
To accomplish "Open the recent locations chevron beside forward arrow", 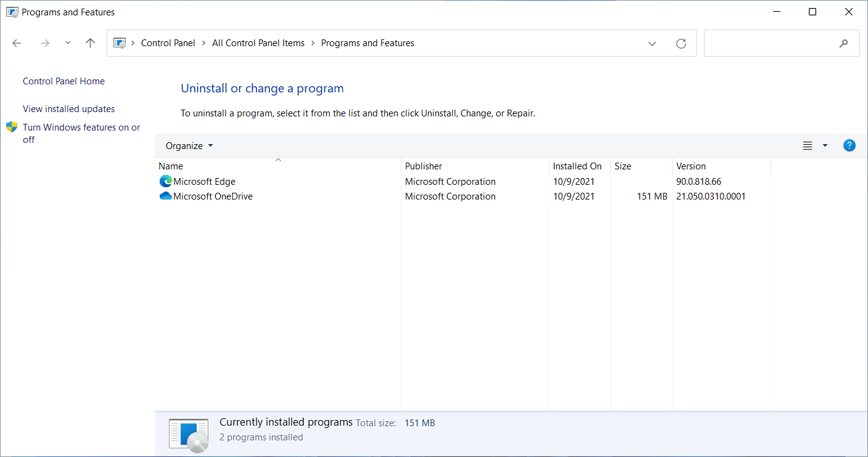I will [68, 43].
